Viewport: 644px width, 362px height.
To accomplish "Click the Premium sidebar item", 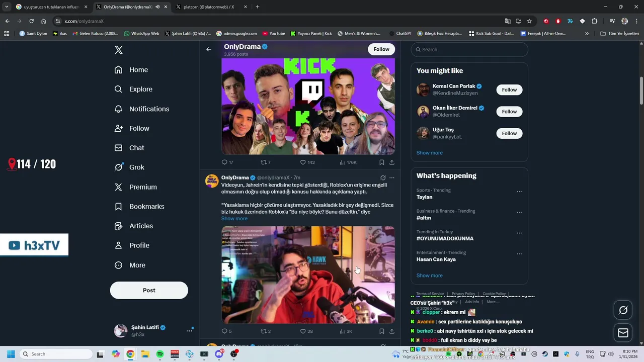I will (x=136, y=187).
